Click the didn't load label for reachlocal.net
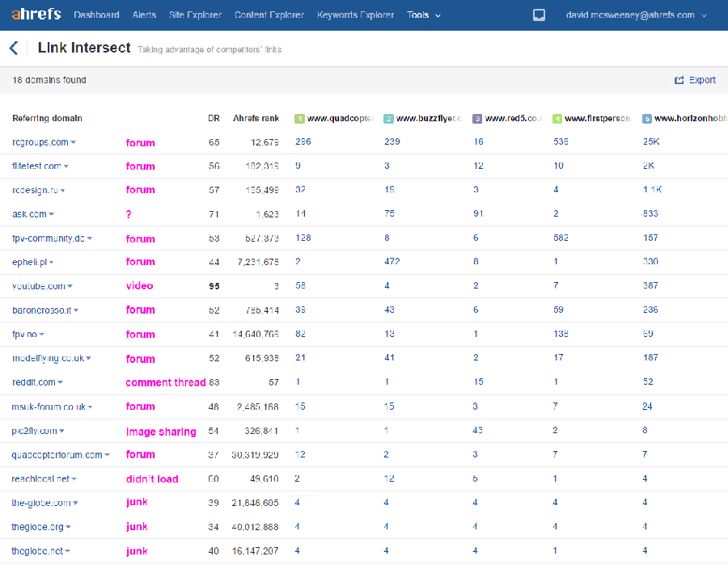 pyautogui.click(x=152, y=479)
